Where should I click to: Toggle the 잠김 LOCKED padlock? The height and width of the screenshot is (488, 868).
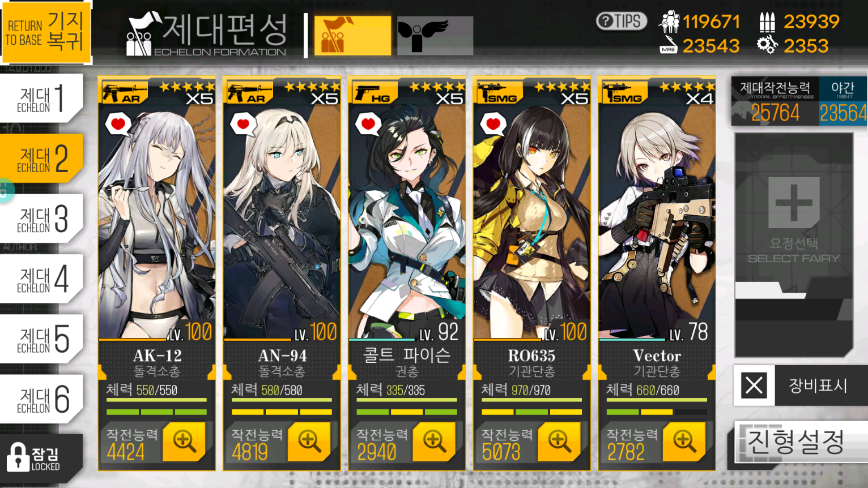click(41, 457)
